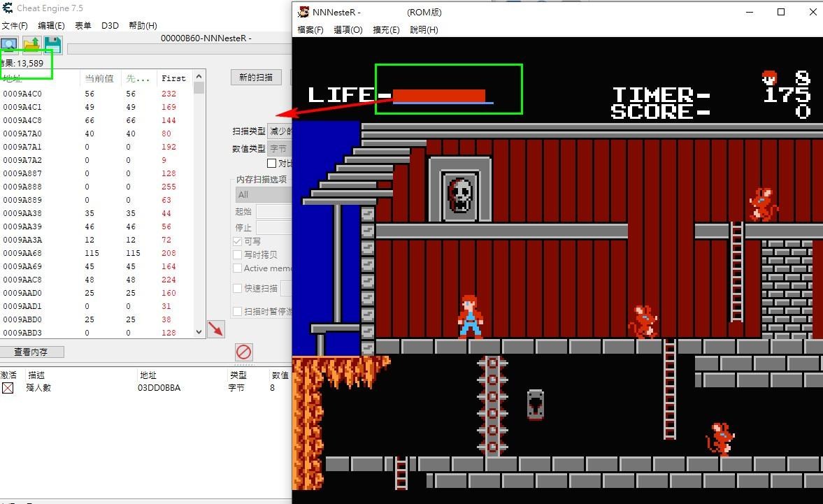
Task: Open the All memory region dropdown
Action: 264,194
